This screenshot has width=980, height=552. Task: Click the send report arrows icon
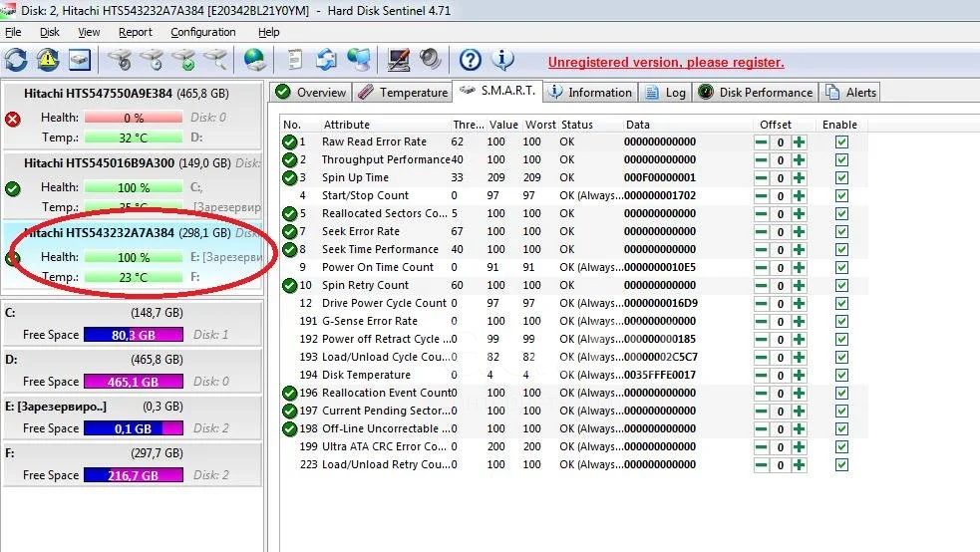326,60
